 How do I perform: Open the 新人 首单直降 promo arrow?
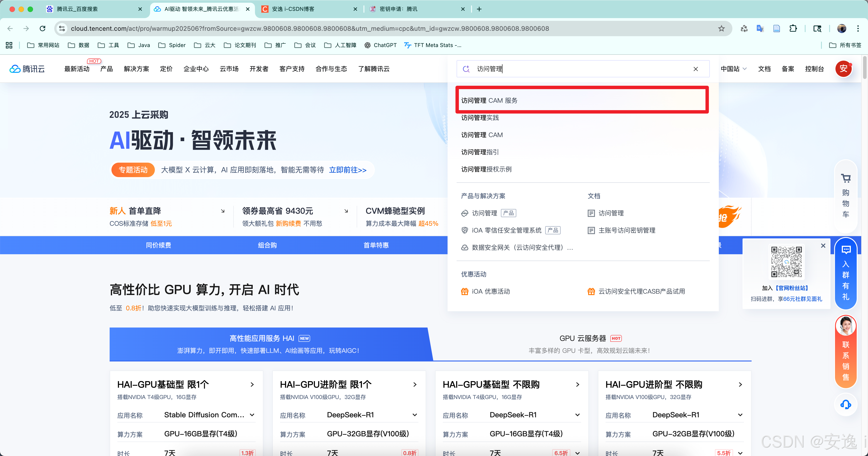coord(223,211)
